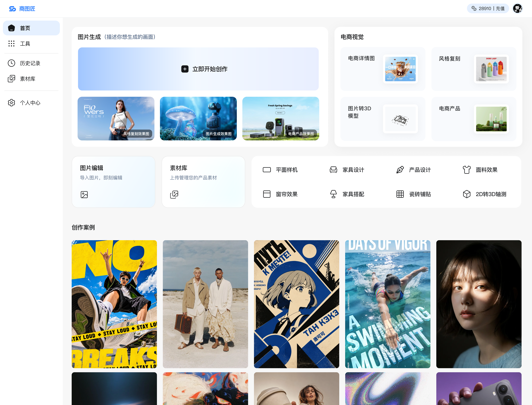The width and height of the screenshot is (532, 405).
Task: Open the 电商产品 card
Action: [474, 119]
